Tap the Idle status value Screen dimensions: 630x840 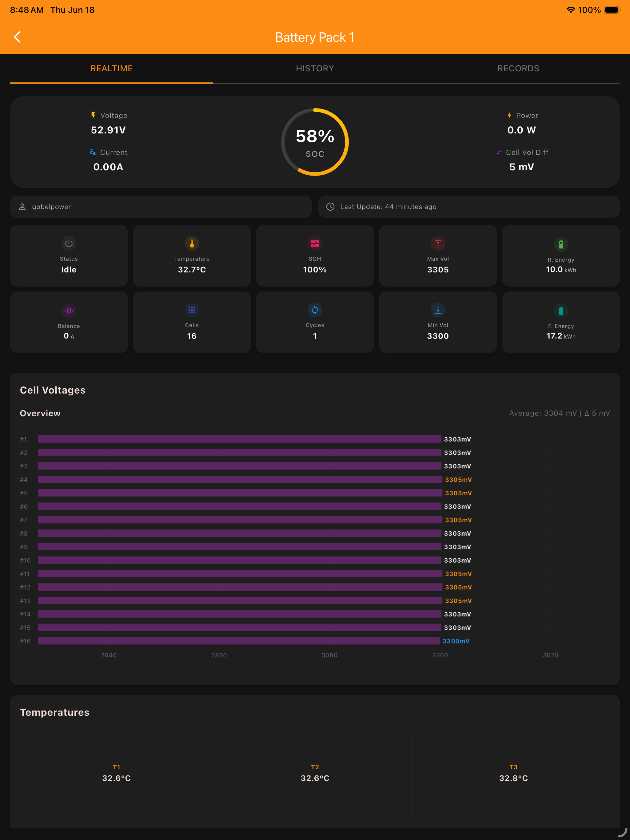(x=69, y=269)
